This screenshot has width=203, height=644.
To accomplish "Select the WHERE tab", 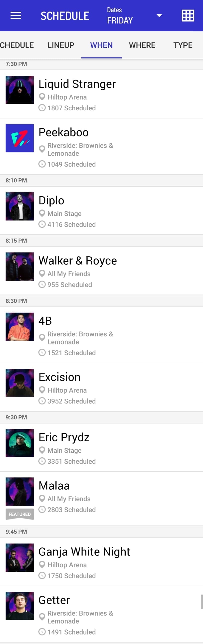I will (x=142, y=45).
